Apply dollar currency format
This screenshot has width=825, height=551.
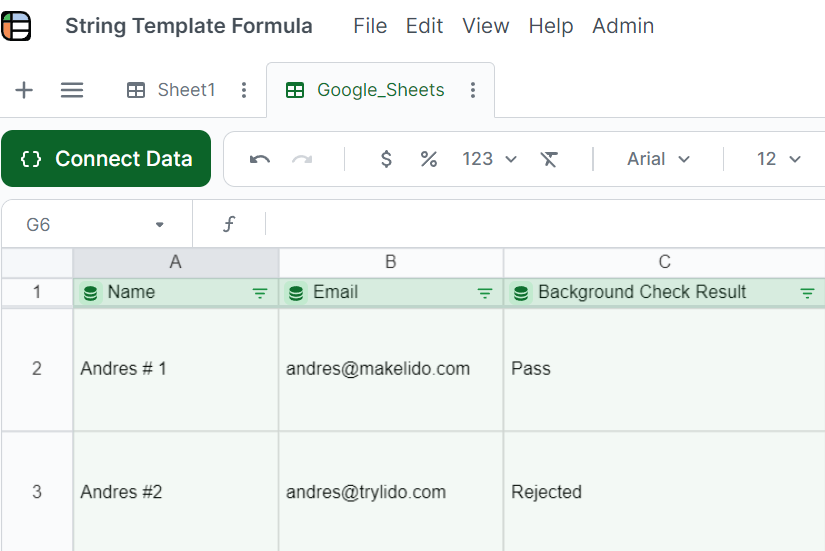(387, 159)
